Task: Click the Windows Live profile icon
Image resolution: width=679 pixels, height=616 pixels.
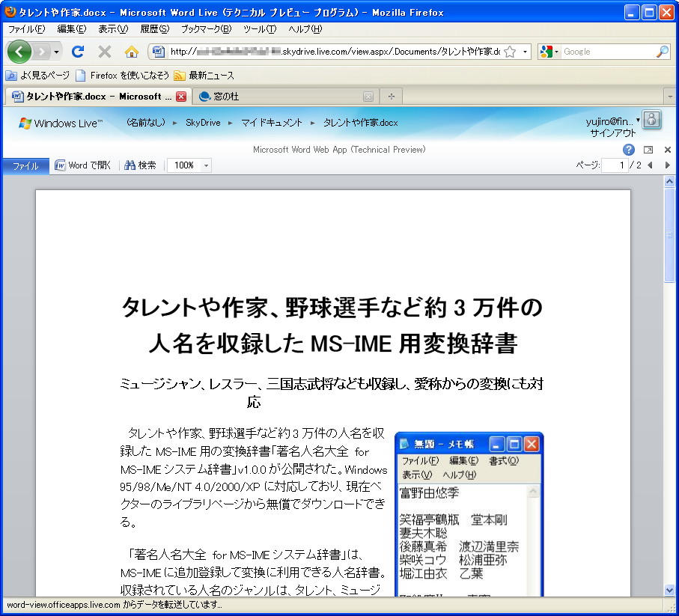Action: tap(651, 121)
